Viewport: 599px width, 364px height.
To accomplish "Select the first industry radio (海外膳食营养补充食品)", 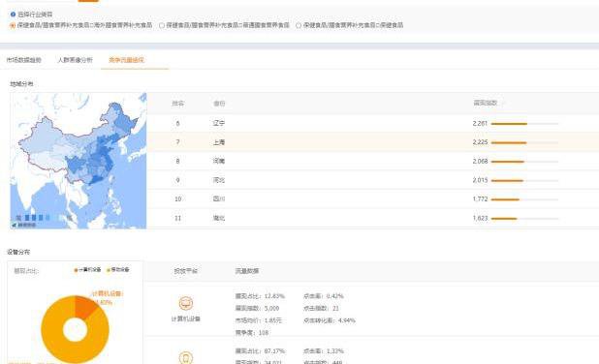I will 13,25.
